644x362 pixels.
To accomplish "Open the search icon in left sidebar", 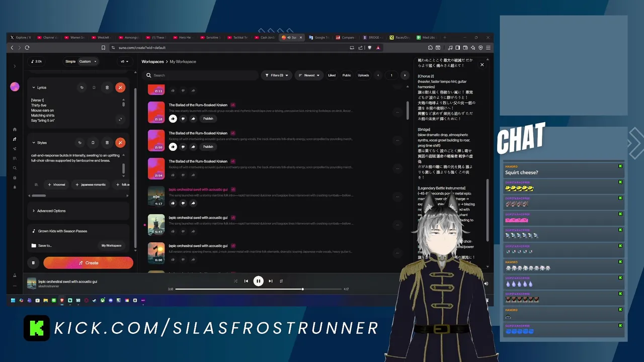I will pyautogui.click(x=15, y=168).
